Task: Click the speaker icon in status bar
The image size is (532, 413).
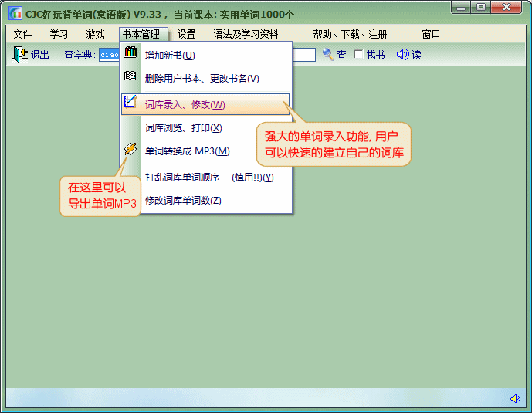Action: coord(515,398)
